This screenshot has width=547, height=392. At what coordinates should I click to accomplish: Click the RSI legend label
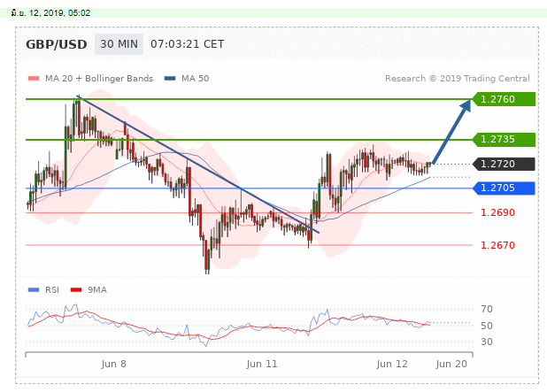[52, 290]
